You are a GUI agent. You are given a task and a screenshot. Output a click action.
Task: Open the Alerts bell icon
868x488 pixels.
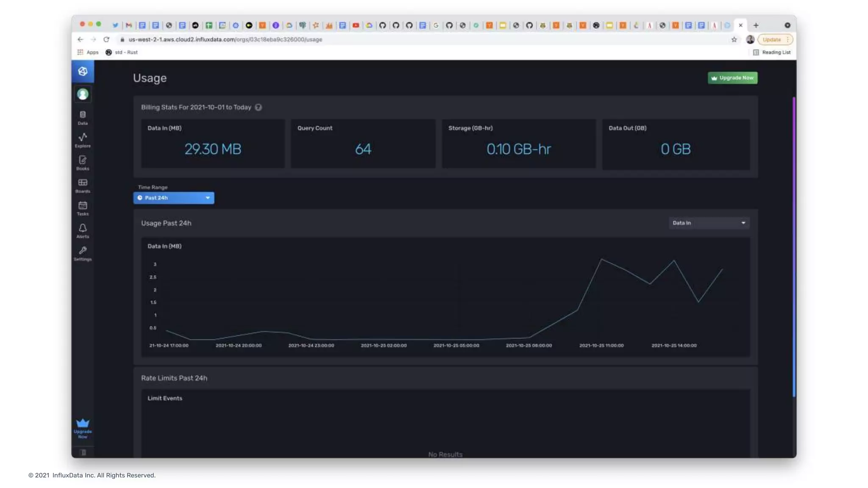(x=83, y=230)
